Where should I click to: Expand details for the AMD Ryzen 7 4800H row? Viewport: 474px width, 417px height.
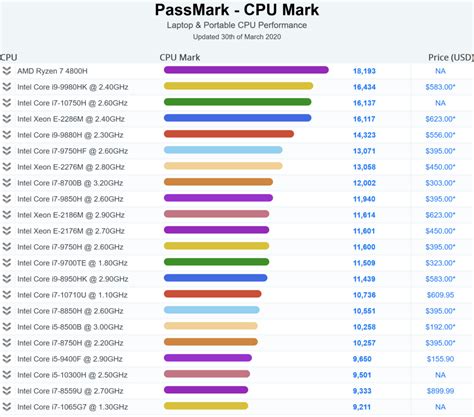(x=7, y=71)
